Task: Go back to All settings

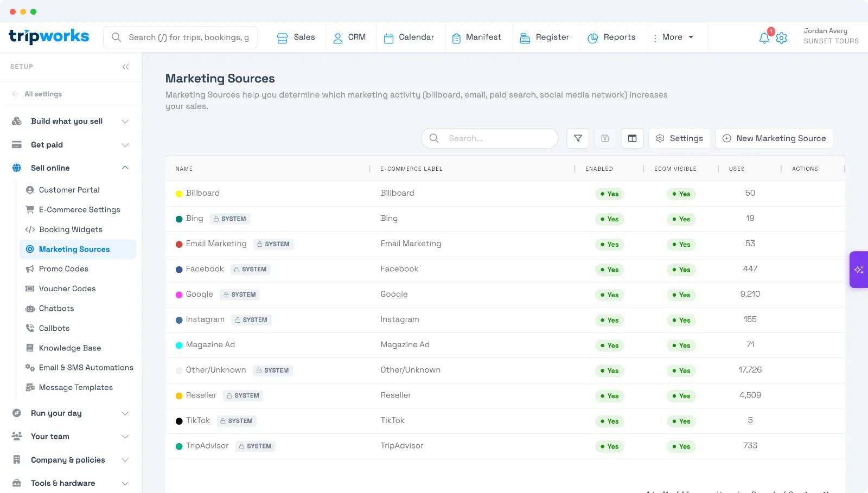Action: pyautogui.click(x=37, y=94)
